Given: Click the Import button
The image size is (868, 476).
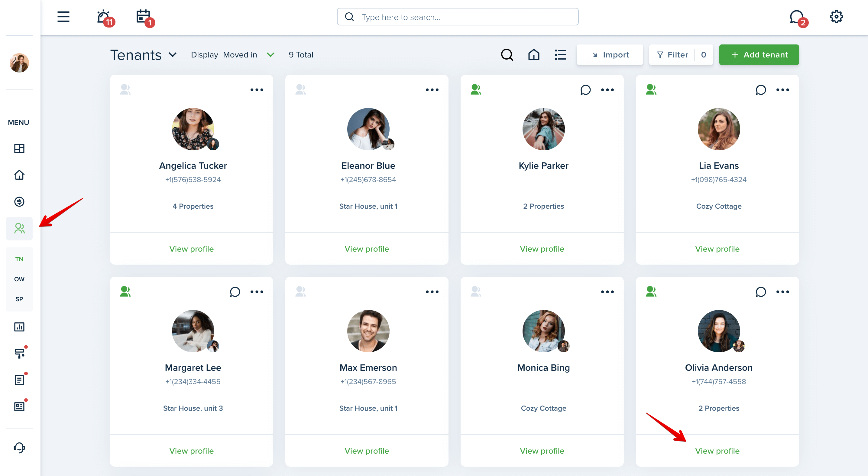Looking at the screenshot, I should [x=610, y=55].
